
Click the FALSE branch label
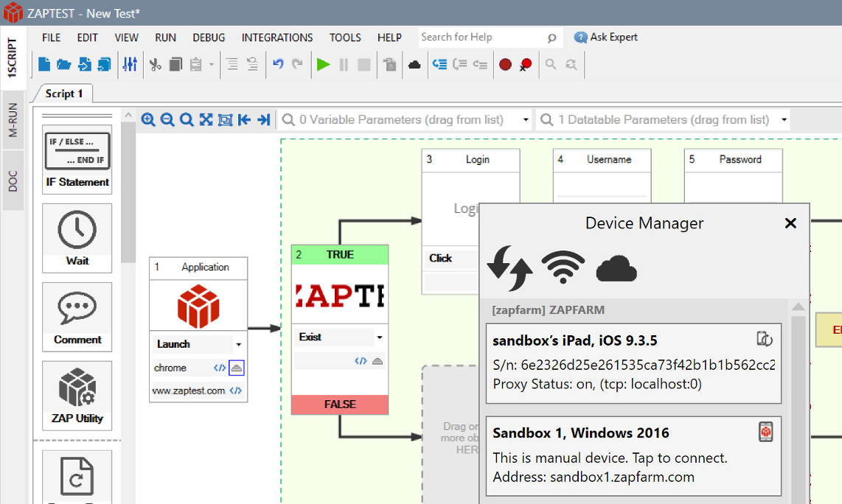[x=340, y=405]
